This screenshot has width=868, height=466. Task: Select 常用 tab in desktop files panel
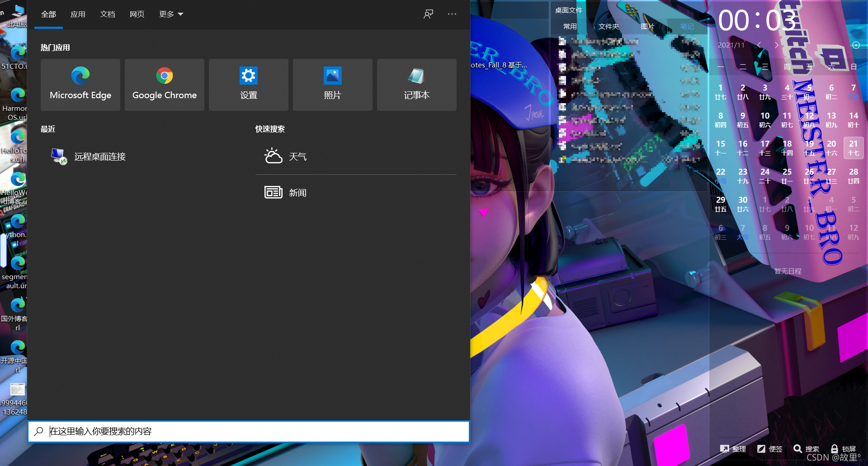point(570,26)
